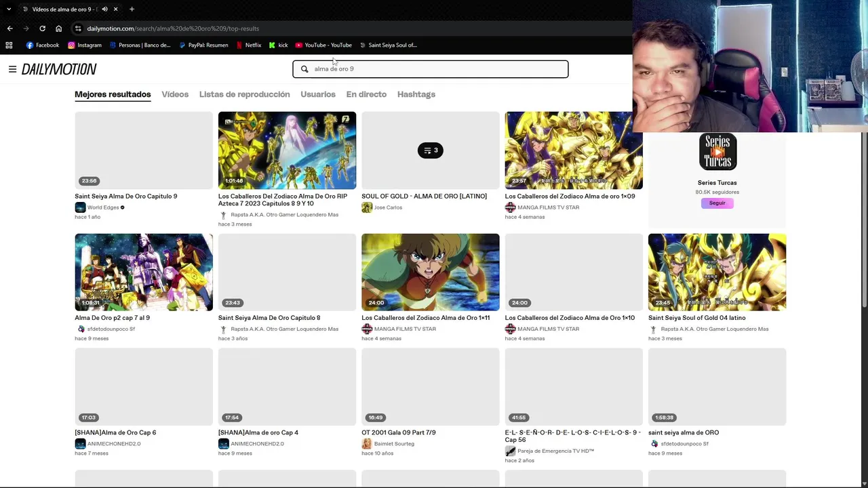Switch to the En directo tab
This screenshot has height=488, width=868.
click(366, 94)
